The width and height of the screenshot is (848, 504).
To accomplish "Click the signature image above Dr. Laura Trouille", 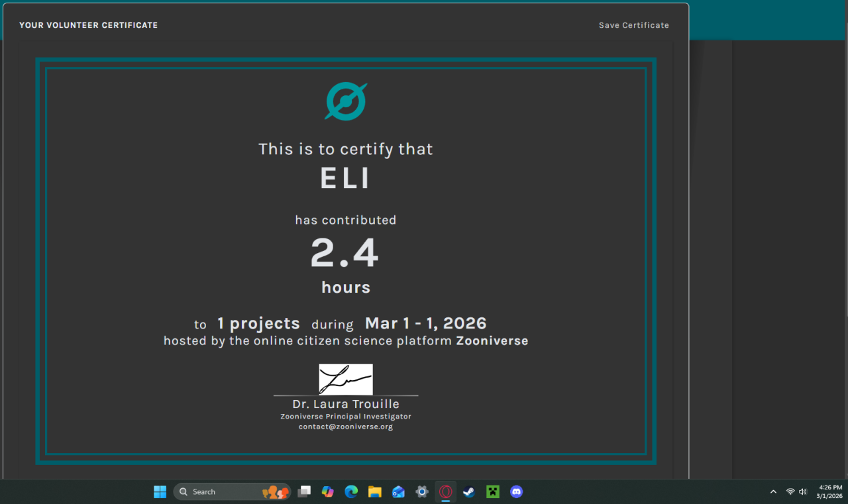I will [x=346, y=379].
